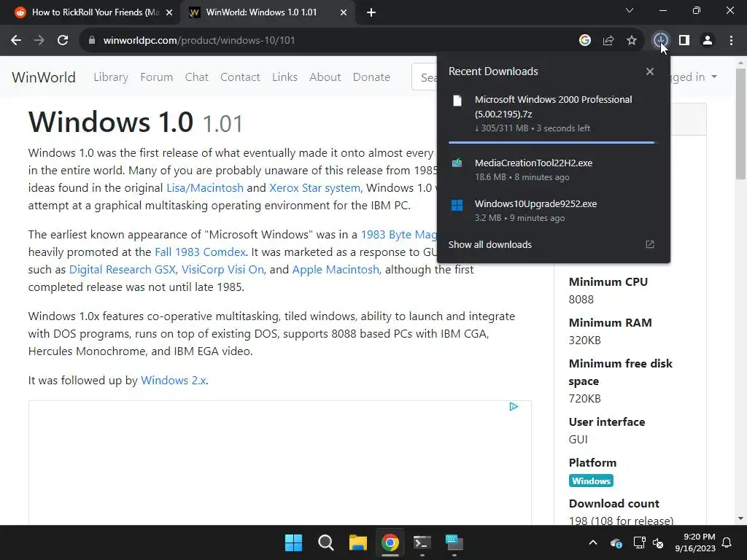This screenshot has height=560, width=747.
Task: Open the Chrome three-dot menu
Action: click(x=731, y=41)
